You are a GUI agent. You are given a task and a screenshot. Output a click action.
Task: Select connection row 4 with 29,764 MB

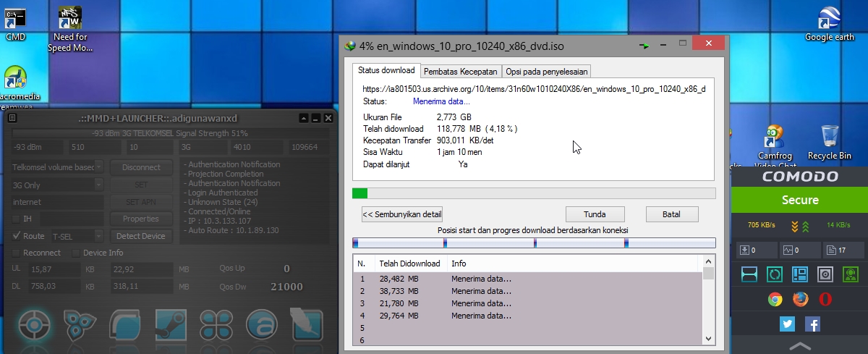point(527,316)
